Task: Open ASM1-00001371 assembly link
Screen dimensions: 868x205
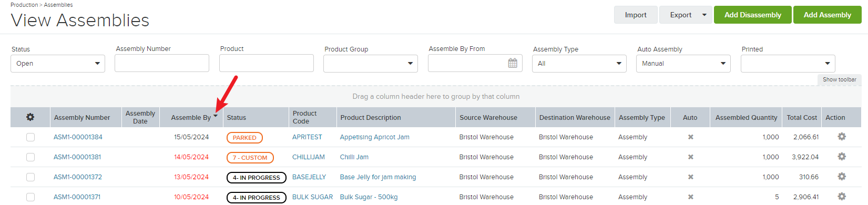Action: pos(77,197)
